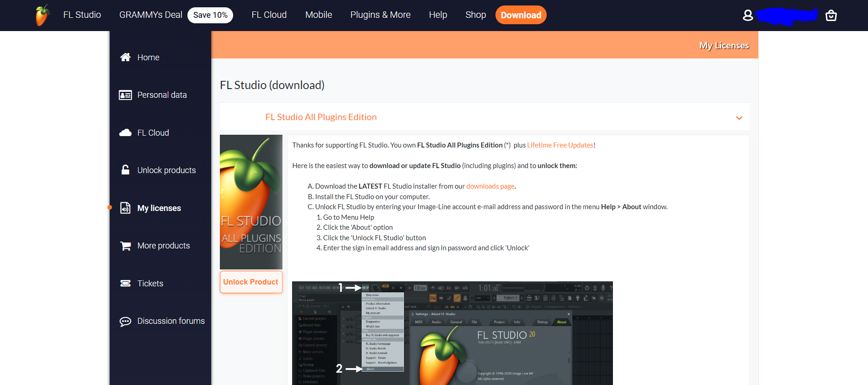This screenshot has width=868, height=385.
Task: Click the Unlock Product button
Action: (251, 282)
